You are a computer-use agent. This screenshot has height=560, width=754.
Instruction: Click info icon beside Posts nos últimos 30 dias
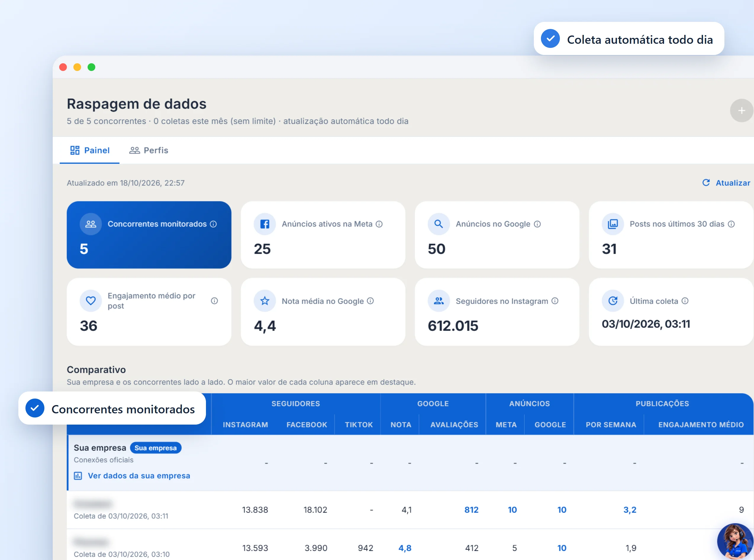tap(731, 224)
